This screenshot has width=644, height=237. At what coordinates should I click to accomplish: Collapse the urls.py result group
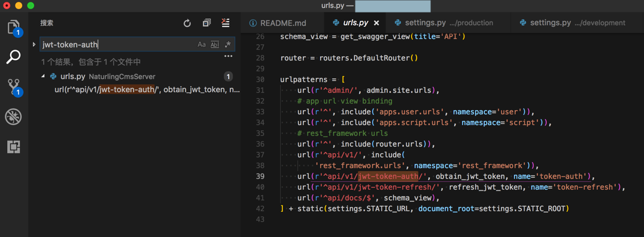tap(43, 77)
